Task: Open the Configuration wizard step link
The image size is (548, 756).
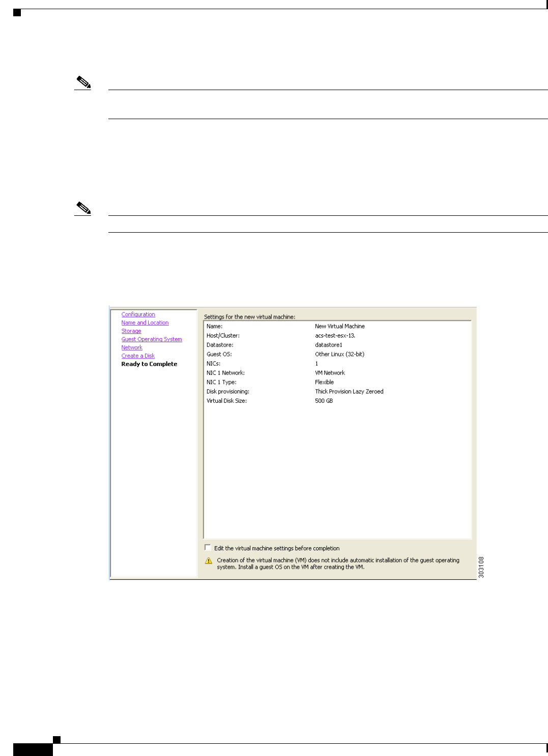Action: click(138, 315)
